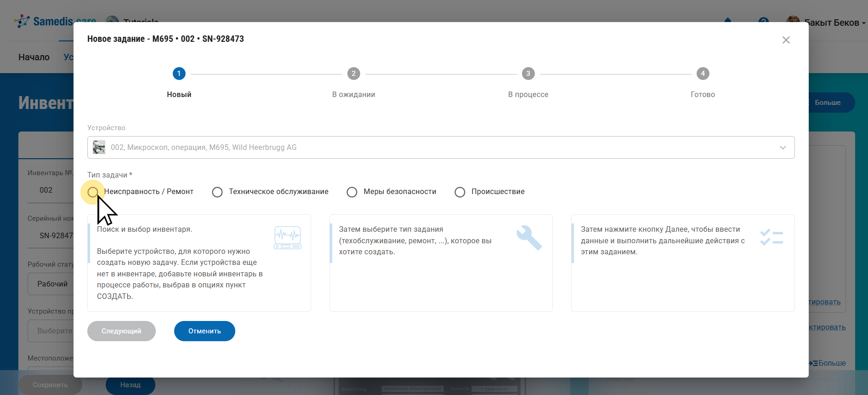
Task: Click the Следующий button
Action: click(x=121, y=331)
